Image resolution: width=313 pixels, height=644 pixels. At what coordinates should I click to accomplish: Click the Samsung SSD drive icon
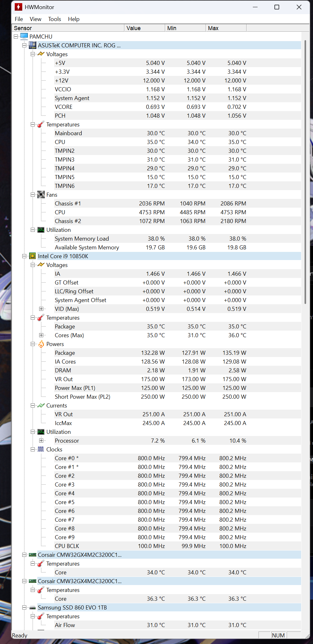coord(33,608)
